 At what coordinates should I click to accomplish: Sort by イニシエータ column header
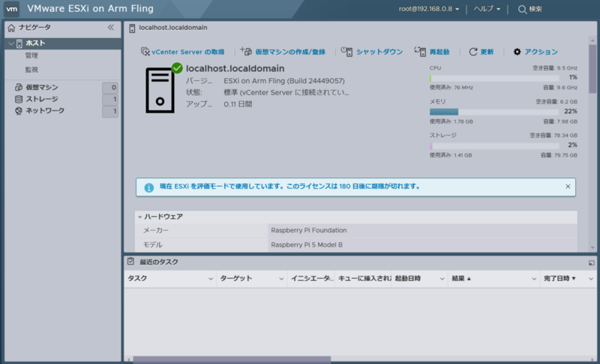[311, 279]
